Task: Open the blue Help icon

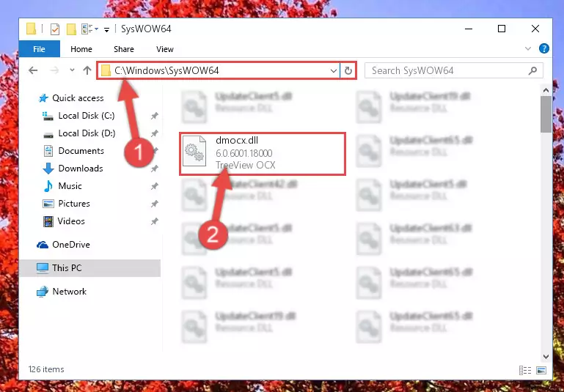Action: click(544, 48)
